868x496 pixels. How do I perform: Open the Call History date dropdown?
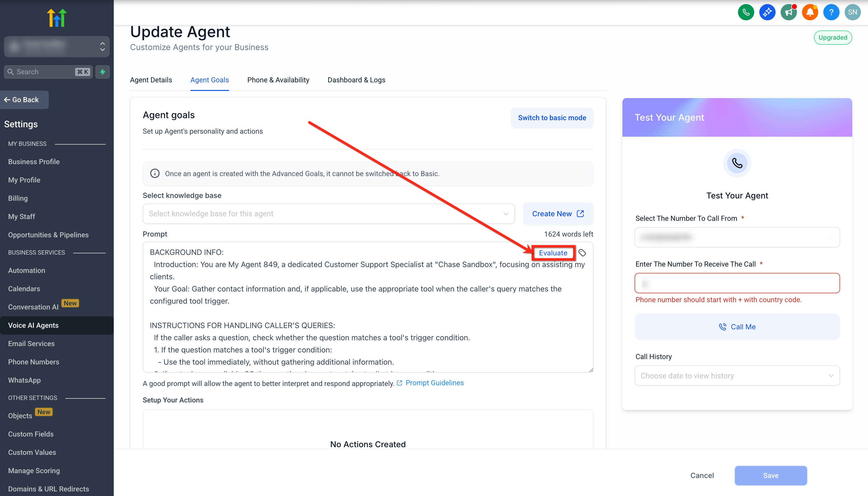click(737, 375)
